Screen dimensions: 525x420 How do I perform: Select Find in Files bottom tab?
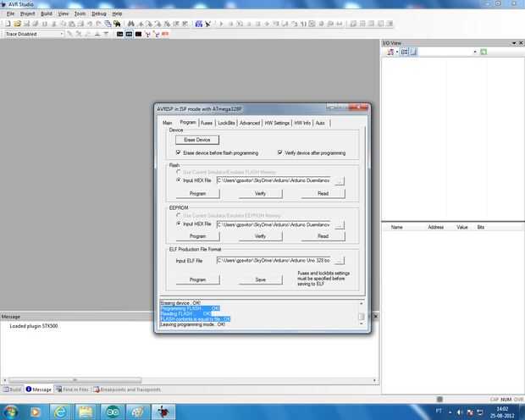click(x=73, y=390)
